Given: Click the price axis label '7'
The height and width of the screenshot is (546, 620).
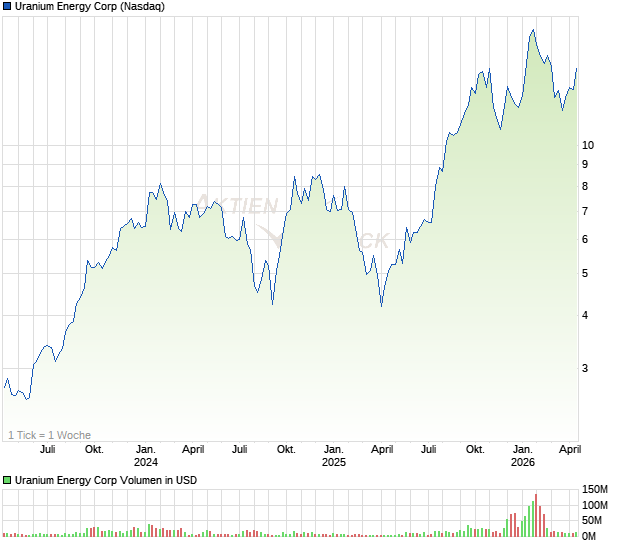Looking at the screenshot, I should [585, 211].
